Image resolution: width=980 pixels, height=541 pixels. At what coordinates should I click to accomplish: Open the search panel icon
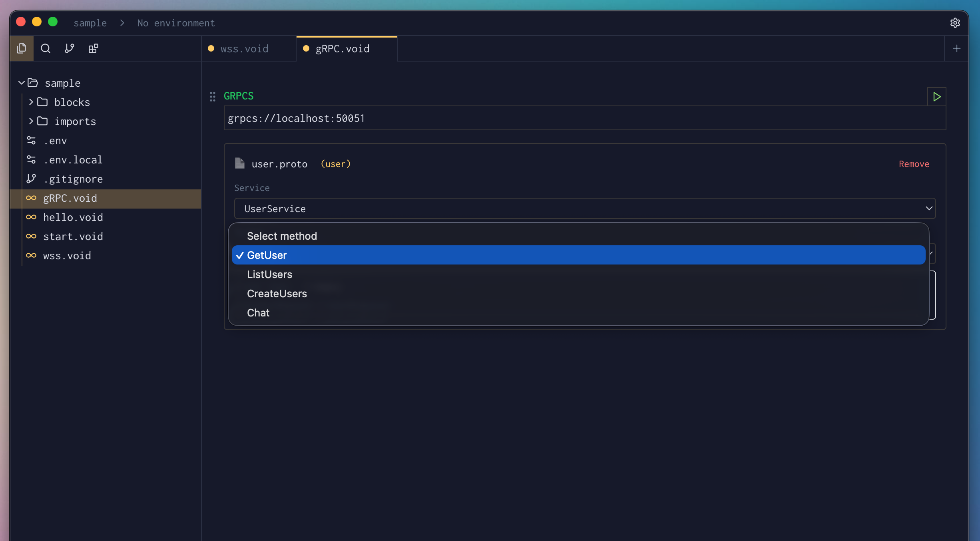tap(46, 48)
